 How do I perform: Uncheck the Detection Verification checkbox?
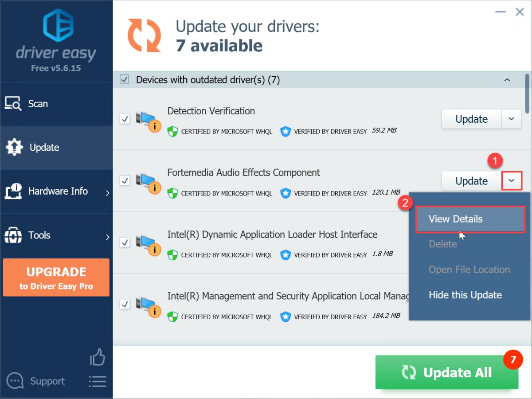(x=125, y=119)
